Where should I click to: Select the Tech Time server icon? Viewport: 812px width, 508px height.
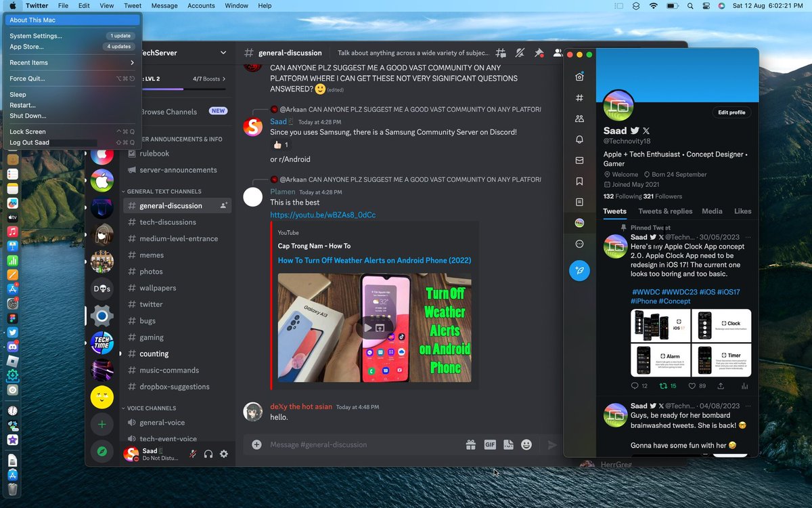[x=101, y=343]
